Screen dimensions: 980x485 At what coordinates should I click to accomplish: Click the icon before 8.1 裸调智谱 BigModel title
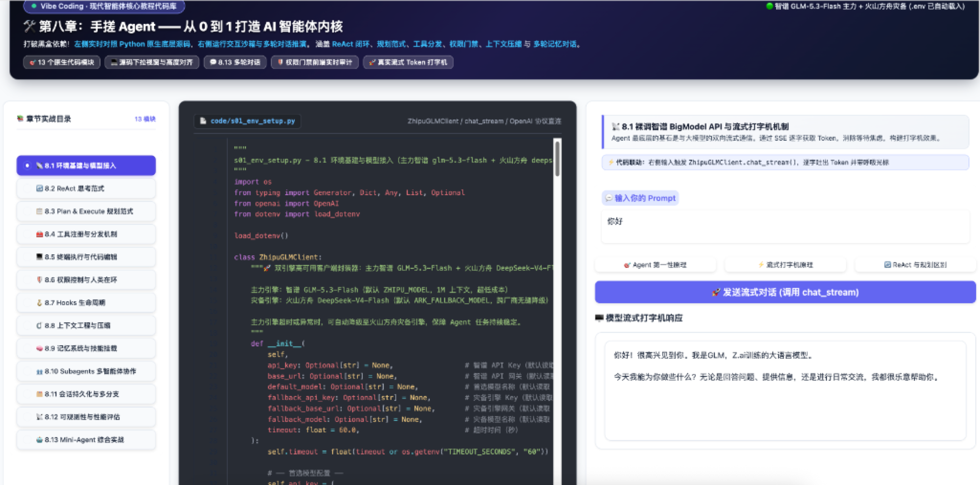616,126
